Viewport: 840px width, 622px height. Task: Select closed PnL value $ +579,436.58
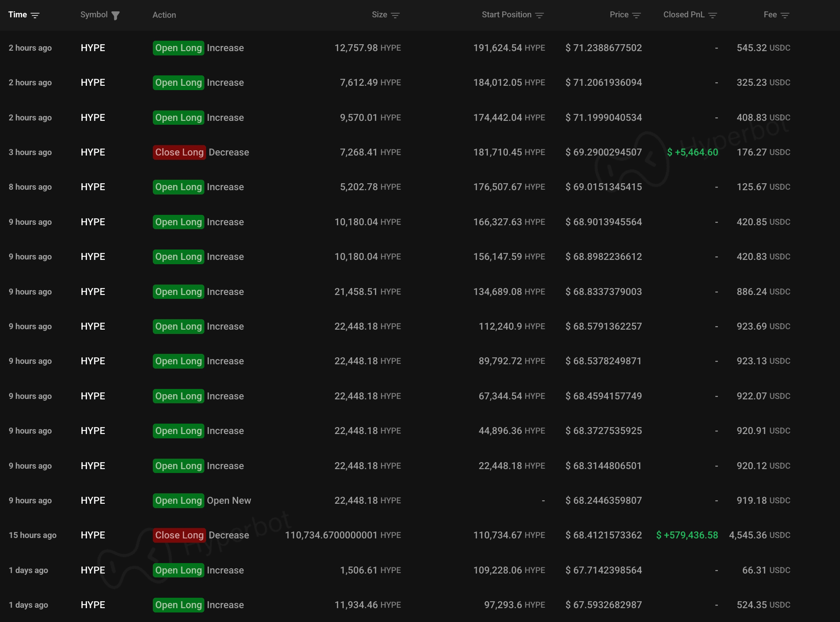[687, 535]
